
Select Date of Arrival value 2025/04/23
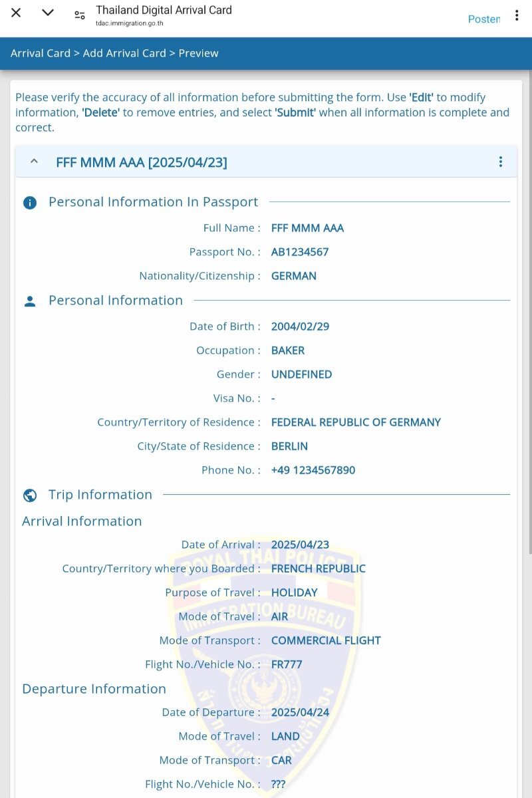pos(300,545)
